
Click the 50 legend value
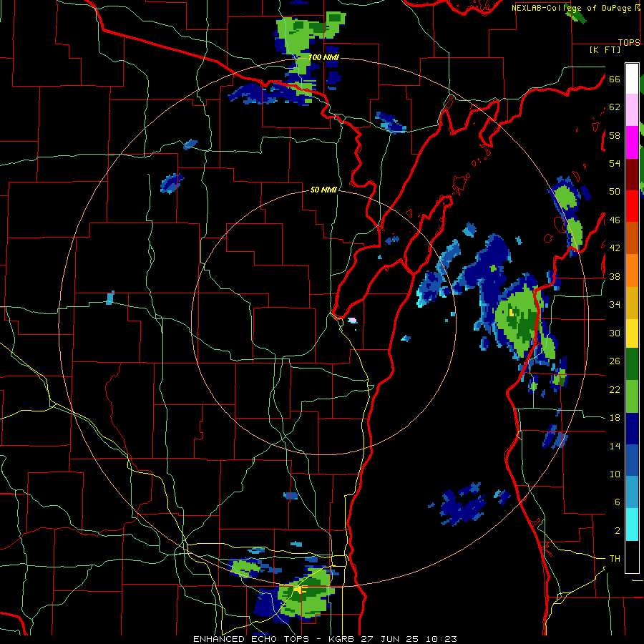(615, 192)
